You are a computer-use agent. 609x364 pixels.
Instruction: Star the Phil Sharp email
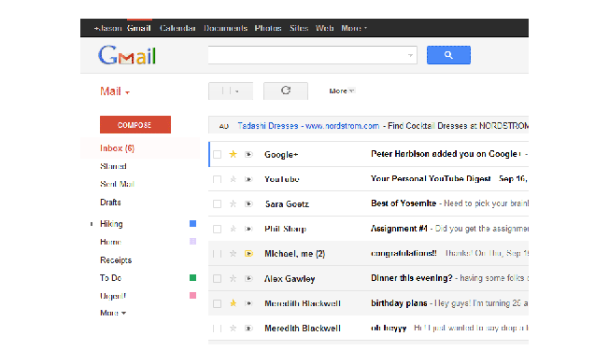(x=233, y=229)
